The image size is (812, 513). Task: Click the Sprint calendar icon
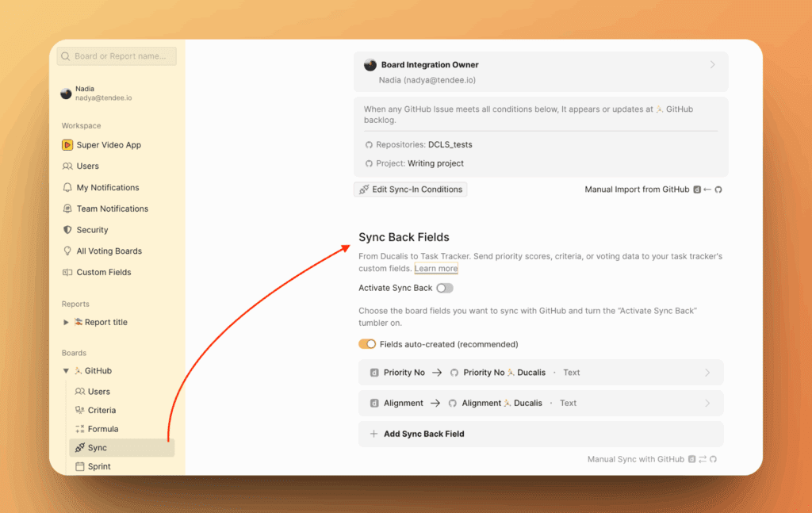point(79,467)
